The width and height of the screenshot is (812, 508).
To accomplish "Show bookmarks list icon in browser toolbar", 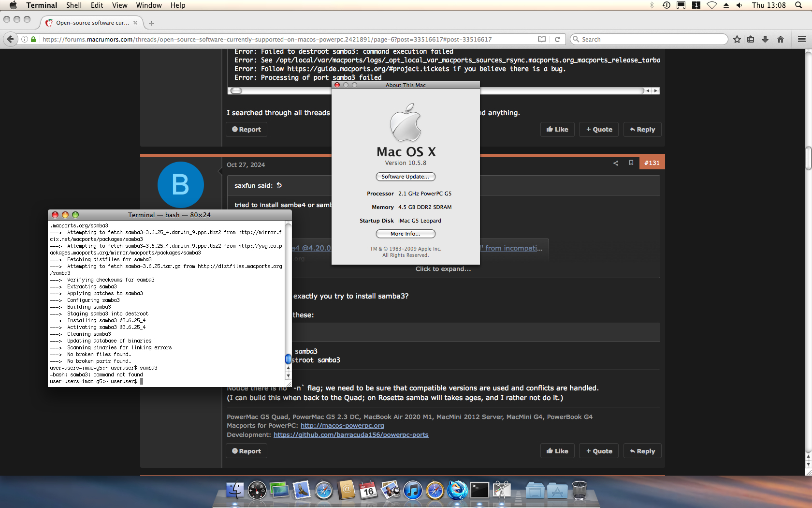I will [751, 39].
